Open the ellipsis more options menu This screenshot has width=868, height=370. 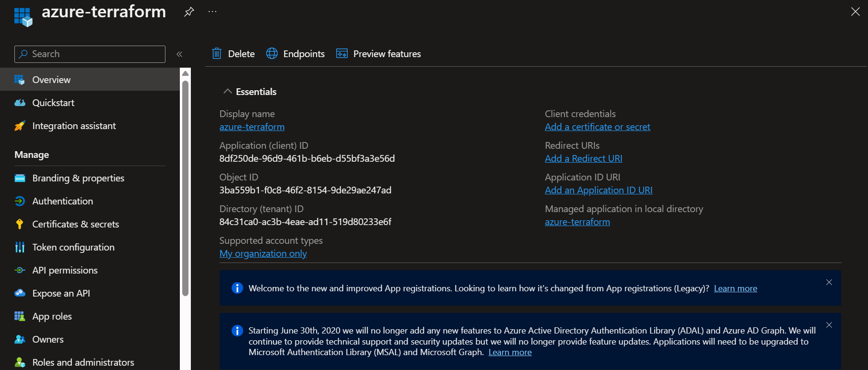tap(212, 12)
